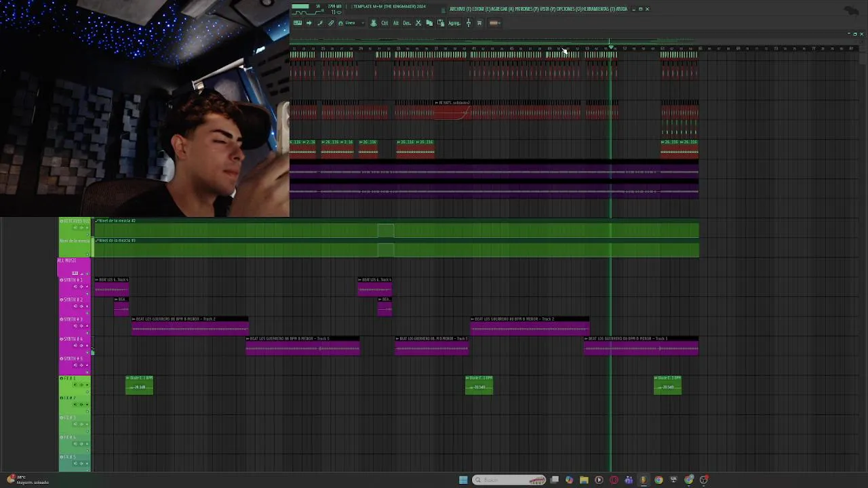Collapse the ALL MUSIC track group

81,274
